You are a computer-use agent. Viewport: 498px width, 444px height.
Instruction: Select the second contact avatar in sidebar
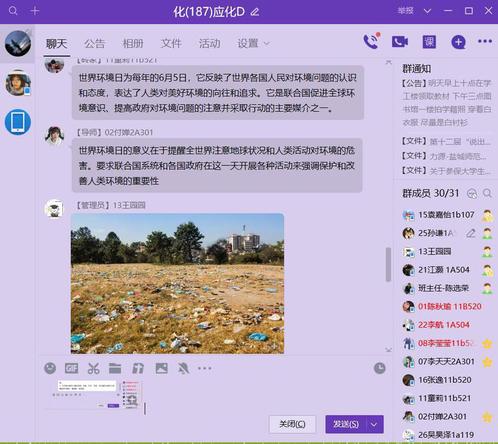point(18,83)
